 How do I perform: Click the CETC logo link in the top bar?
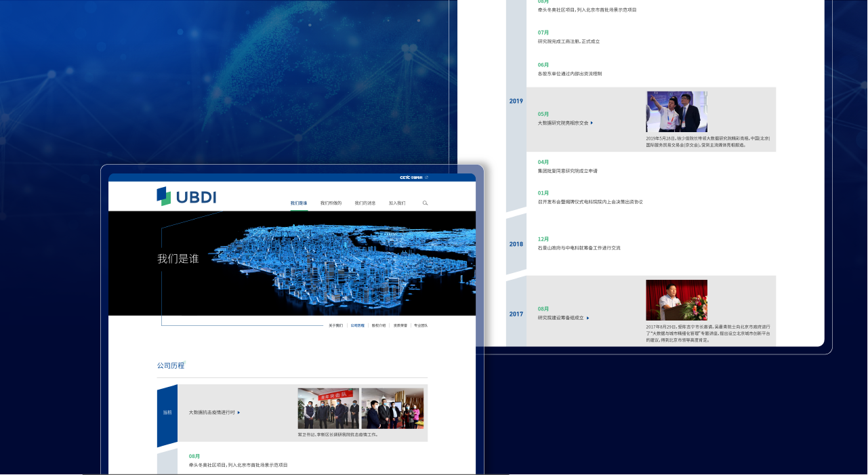[411, 178]
